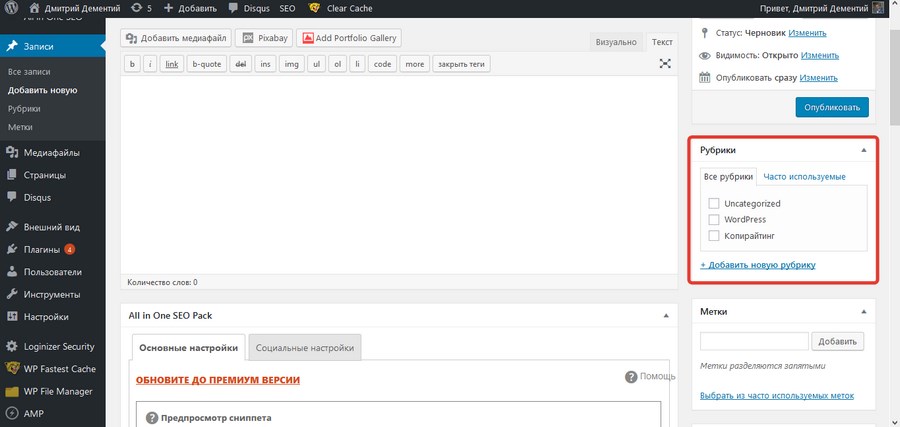This screenshot has height=427, width=900.
Task: Click the Медиафайлы sidebar icon
Action: point(12,153)
